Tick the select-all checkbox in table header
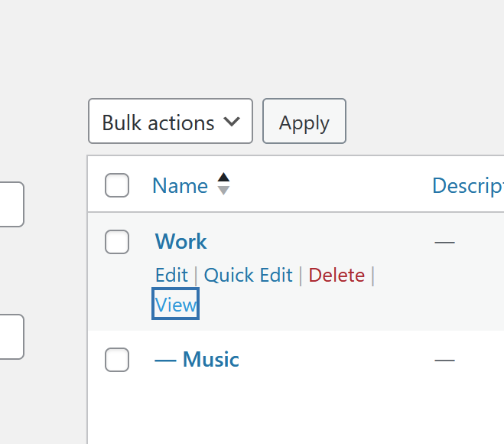This screenshot has height=444, width=504. click(117, 185)
